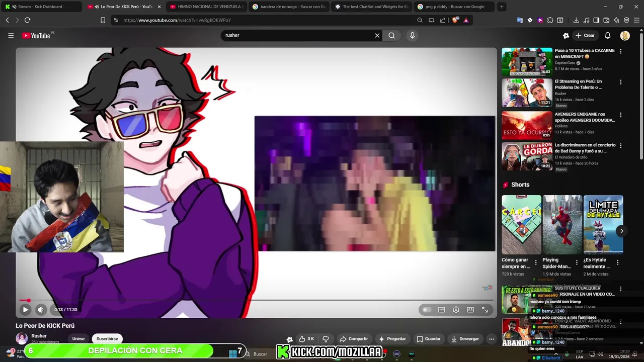Play the video
Viewport: 644px width, 362px height.
click(x=25, y=310)
